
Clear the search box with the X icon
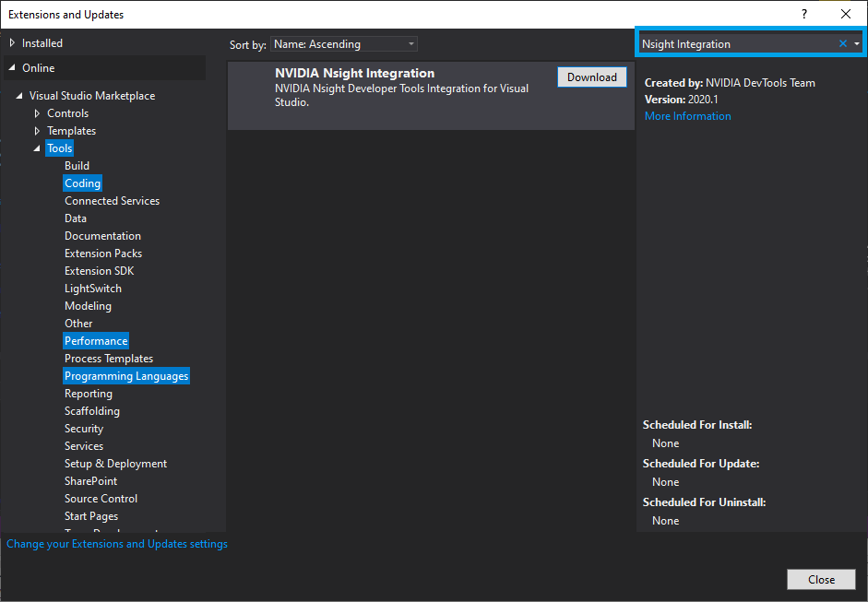coord(842,43)
